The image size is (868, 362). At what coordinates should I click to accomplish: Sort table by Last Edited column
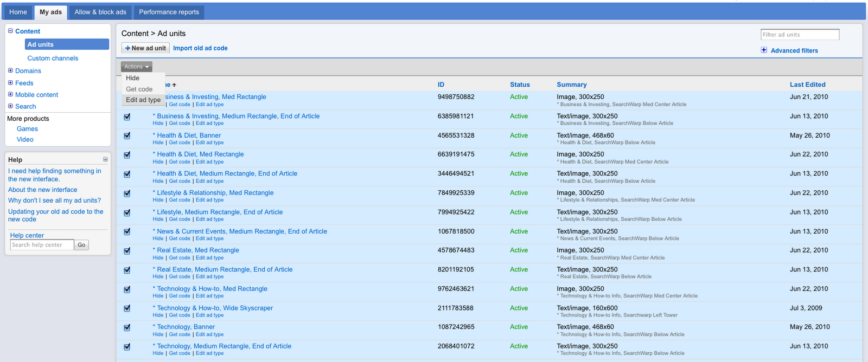[807, 85]
